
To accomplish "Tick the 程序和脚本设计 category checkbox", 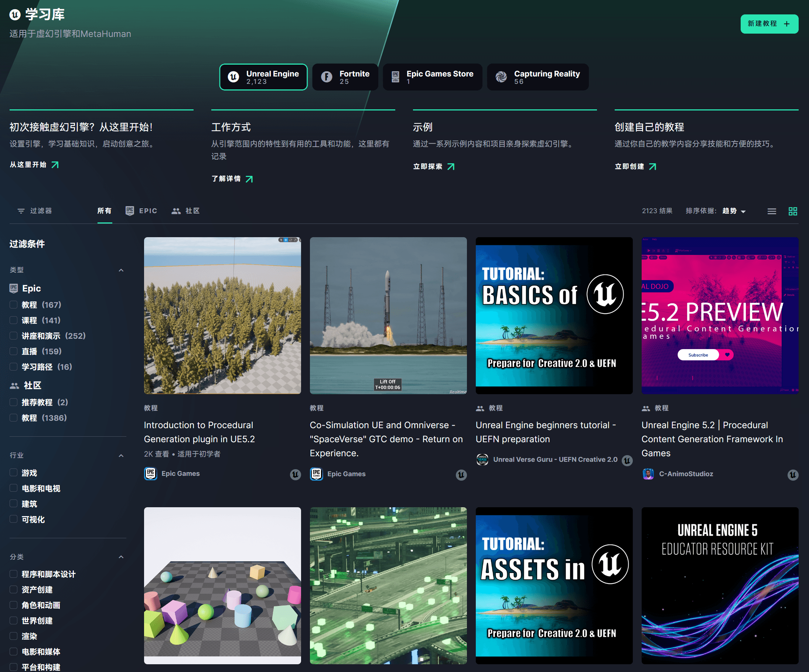I will (x=13, y=574).
